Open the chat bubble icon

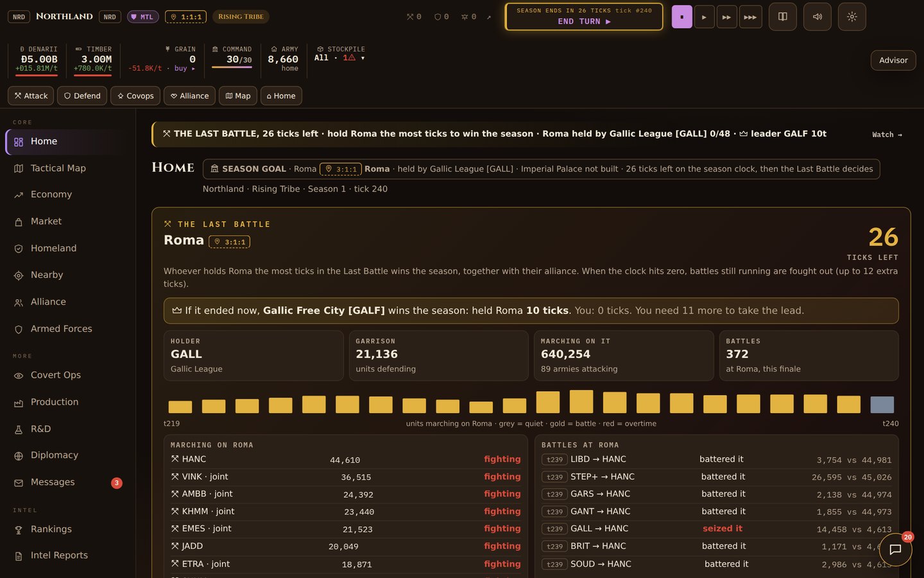[x=895, y=549]
